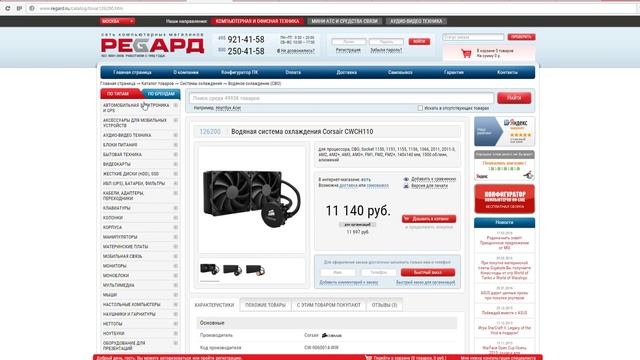640x360 pixels.
Task: Click the Версия для печати link
Action: [429, 186]
